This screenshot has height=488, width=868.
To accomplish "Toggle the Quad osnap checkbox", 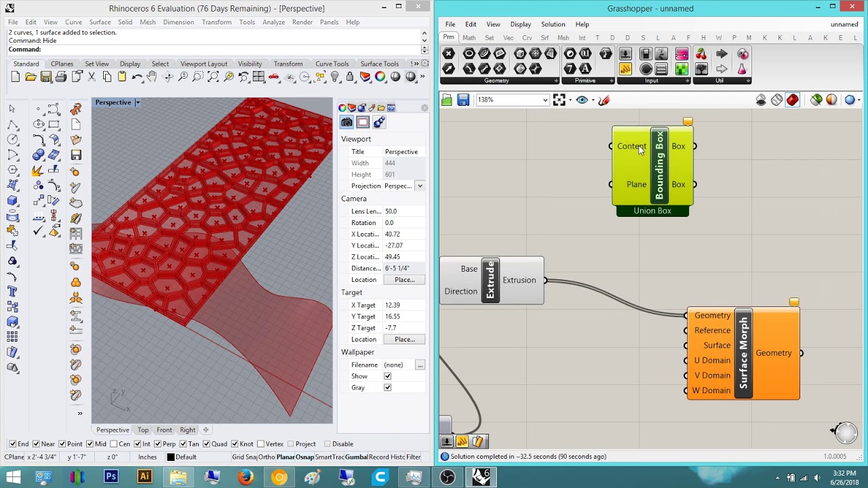I will [206, 444].
